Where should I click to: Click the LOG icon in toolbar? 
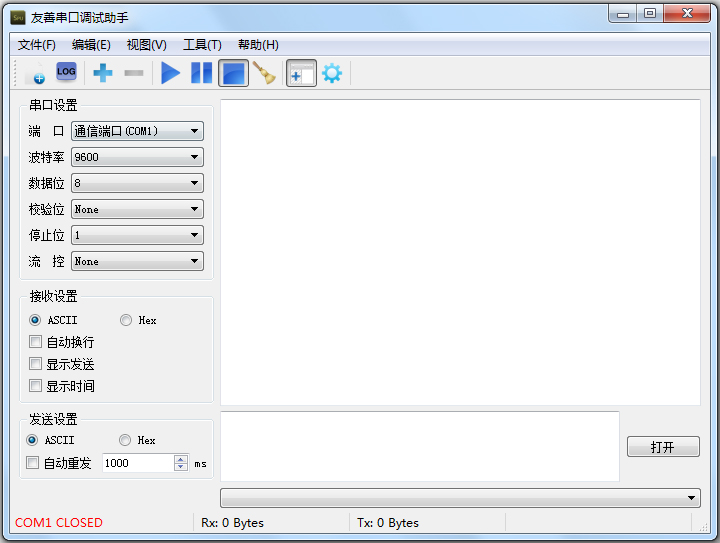[66, 72]
